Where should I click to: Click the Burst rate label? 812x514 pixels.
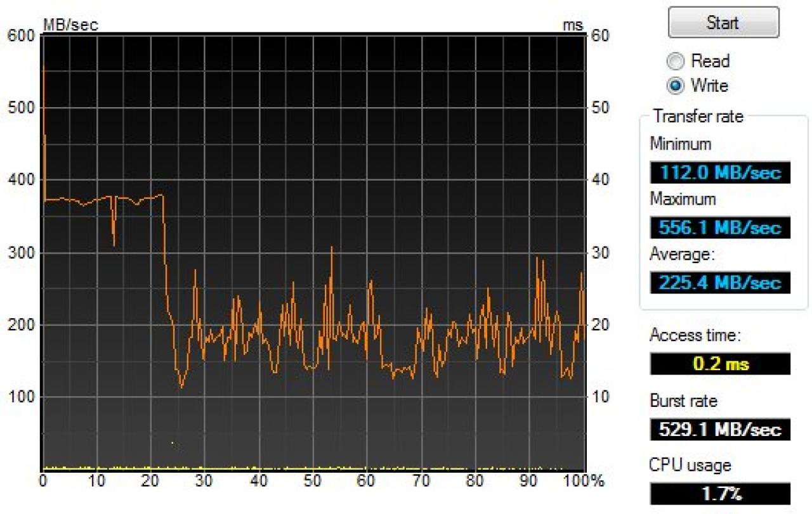click(x=684, y=401)
